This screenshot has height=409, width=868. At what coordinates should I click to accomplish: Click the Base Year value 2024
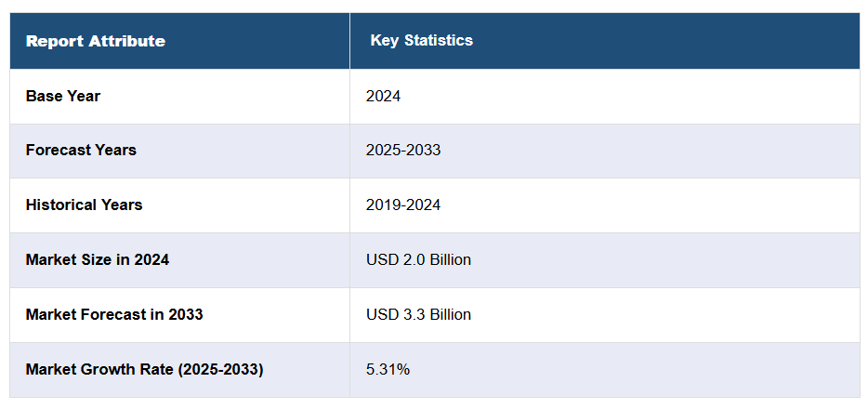pos(383,96)
